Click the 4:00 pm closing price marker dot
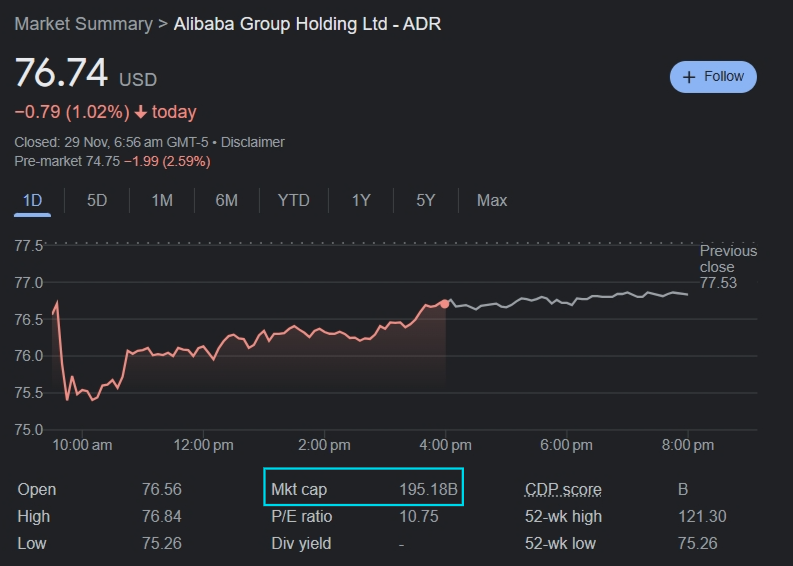This screenshot has height=566, width=793. (445, 304)
